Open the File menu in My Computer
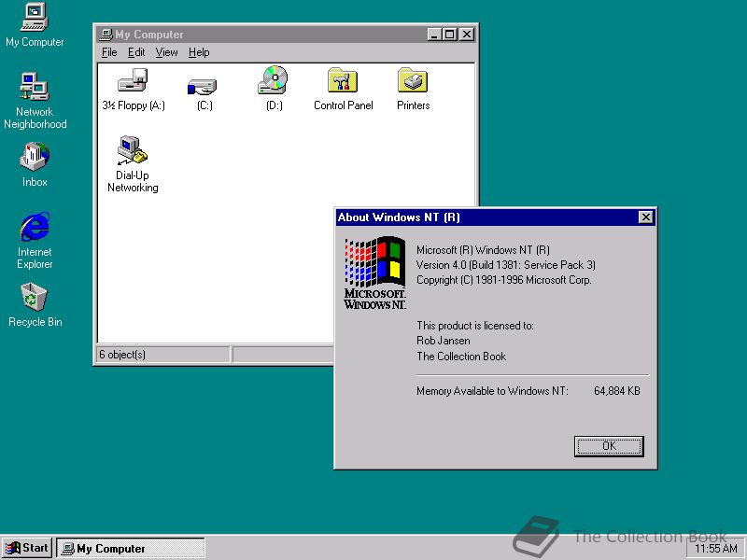Image resolution: width=747 pixels, height=560 pixels. [109, 52]
